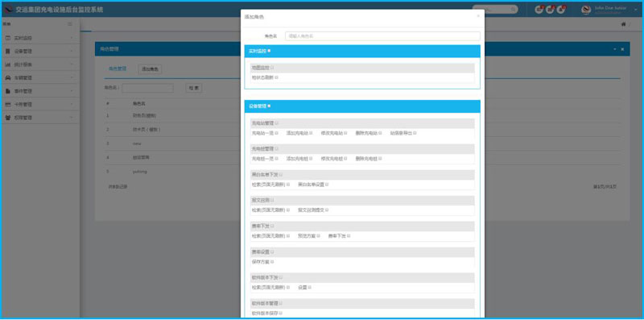Image resolution: width=644 pixels, height=320 pixels.
Task: Click the card icon beside 卡务管理
Action: coord(8,105)
